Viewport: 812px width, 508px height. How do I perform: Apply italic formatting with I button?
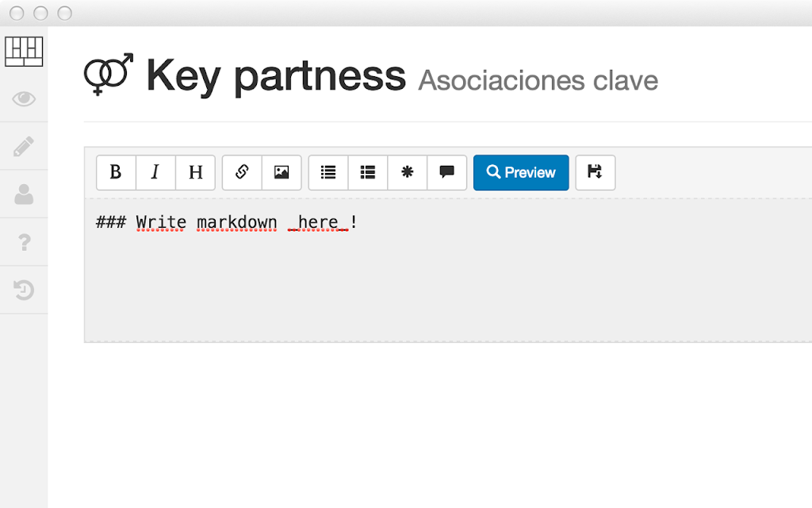pos(155,172)
